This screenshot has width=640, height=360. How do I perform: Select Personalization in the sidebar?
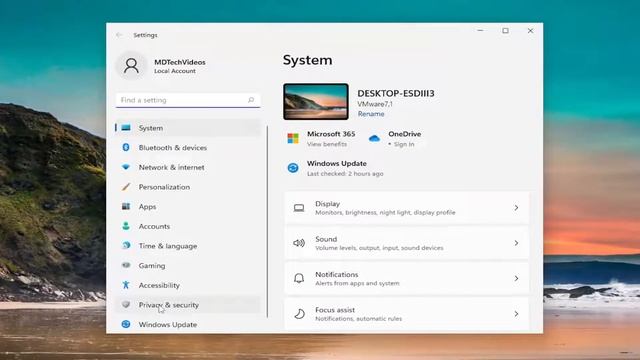(x=188, y=187)
